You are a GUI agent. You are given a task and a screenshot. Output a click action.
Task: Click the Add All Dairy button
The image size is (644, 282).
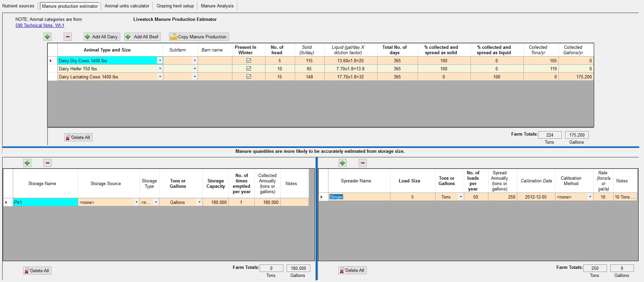tap(101, 37)
